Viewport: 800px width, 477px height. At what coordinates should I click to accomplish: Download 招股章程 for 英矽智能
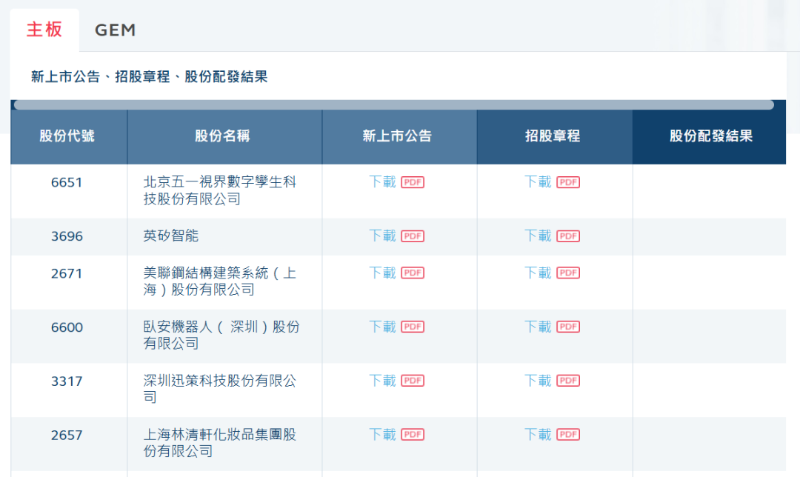538,236
